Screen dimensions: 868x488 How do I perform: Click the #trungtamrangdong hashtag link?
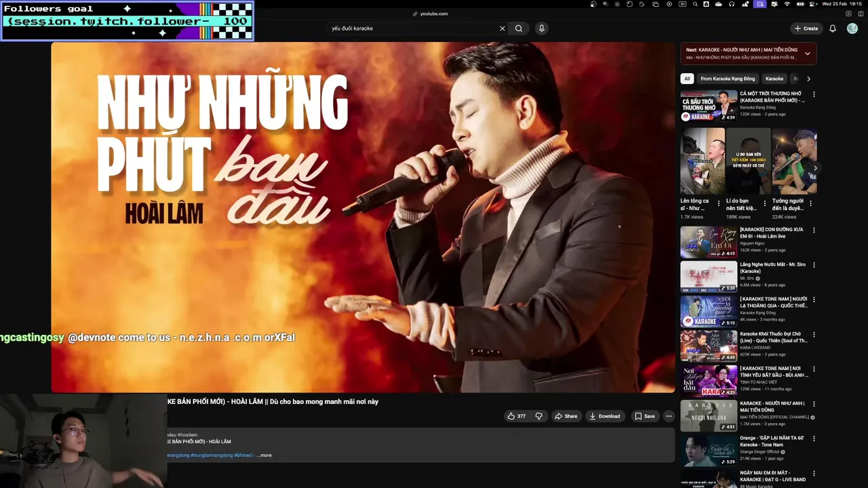[x=212, y=455]
